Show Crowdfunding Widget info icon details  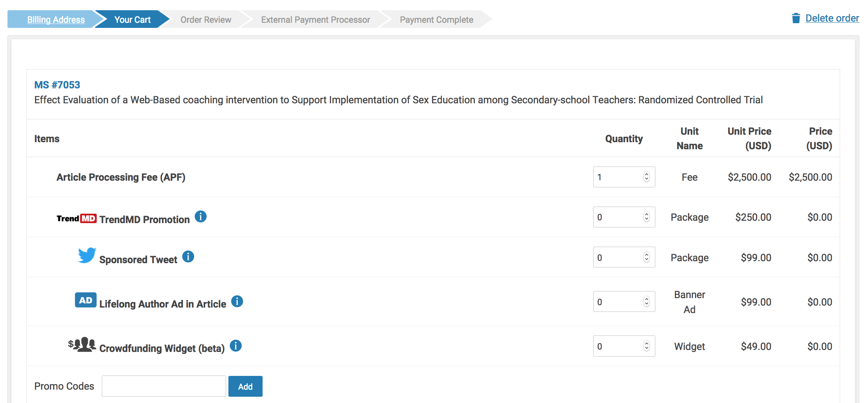point(235,346)
